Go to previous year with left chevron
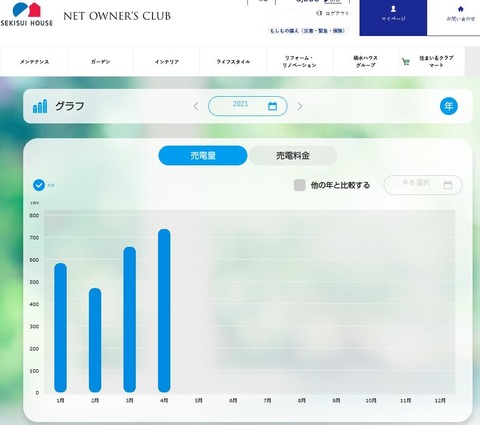This screenshot has height=425, width=480. [x=196, y=106]
